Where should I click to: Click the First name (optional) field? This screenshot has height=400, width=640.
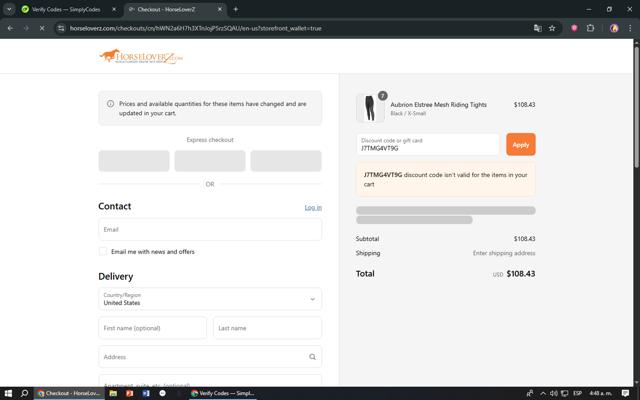tap(152, 328)
